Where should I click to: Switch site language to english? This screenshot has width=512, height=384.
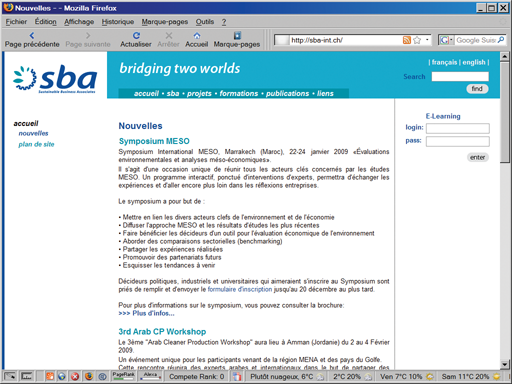point(474,62)
